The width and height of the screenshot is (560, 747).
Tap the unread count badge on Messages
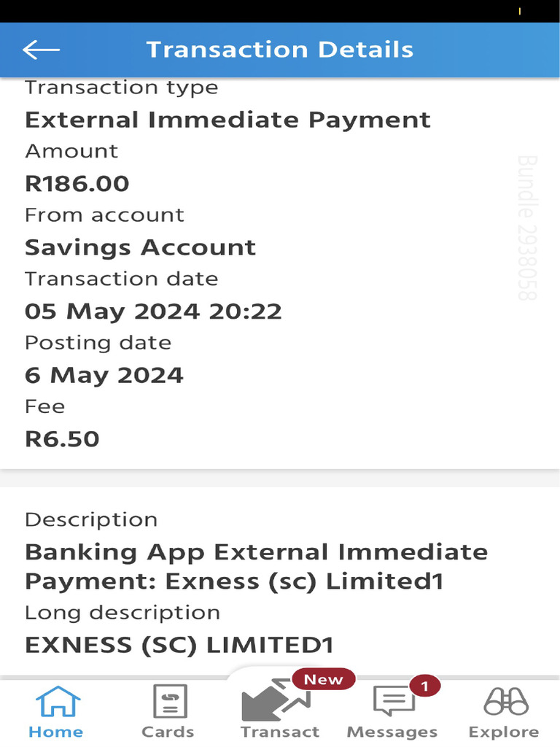coord(424,686)
